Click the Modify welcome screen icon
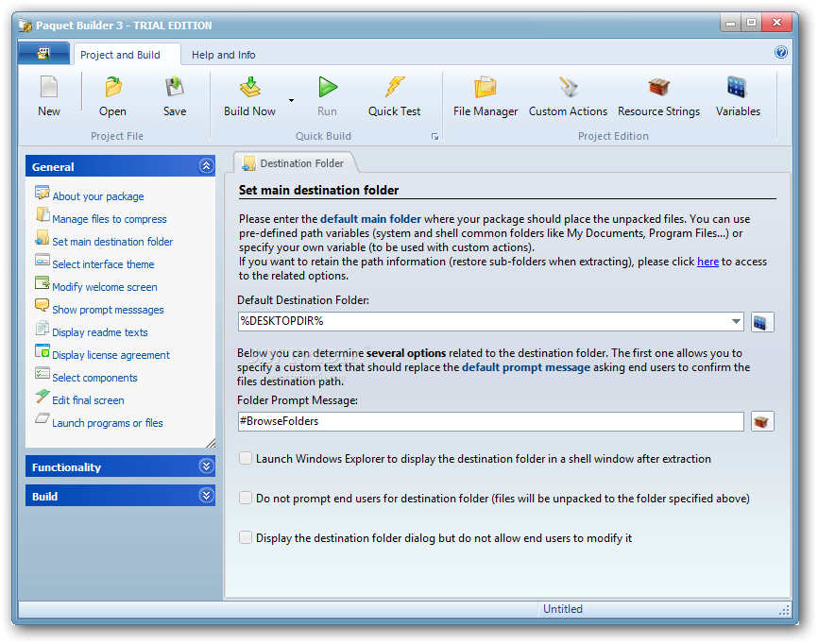This screenshot has width=818, height=644. point(43,283)
